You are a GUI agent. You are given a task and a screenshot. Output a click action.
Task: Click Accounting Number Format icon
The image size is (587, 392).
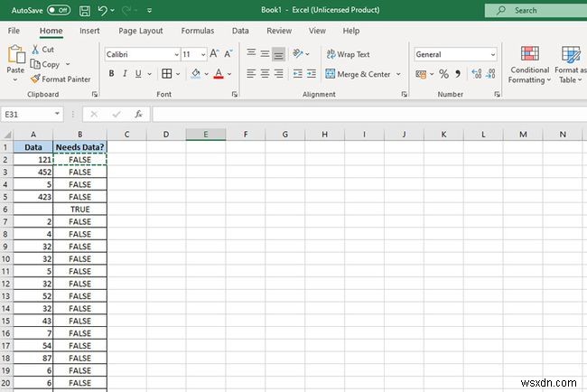(421, 74)
